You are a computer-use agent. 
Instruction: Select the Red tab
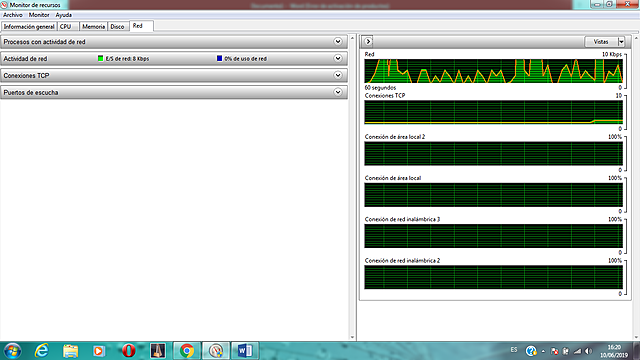pos(141,26)
